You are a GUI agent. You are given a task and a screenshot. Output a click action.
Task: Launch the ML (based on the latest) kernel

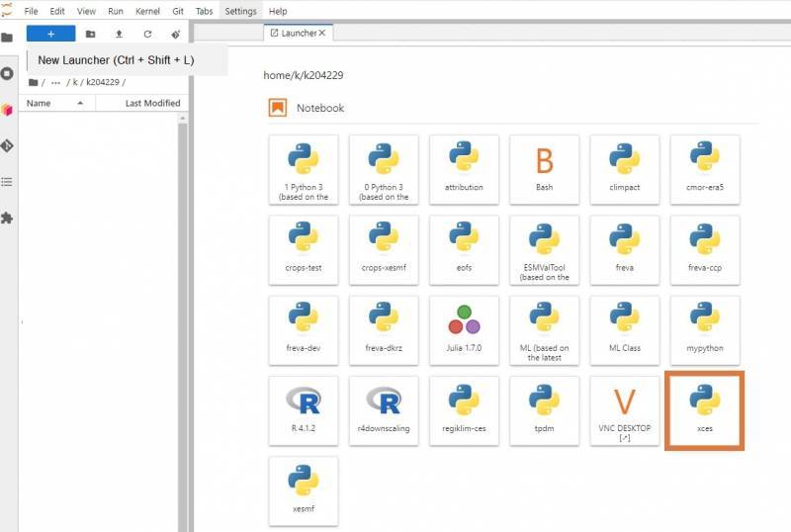click(544, 330)
